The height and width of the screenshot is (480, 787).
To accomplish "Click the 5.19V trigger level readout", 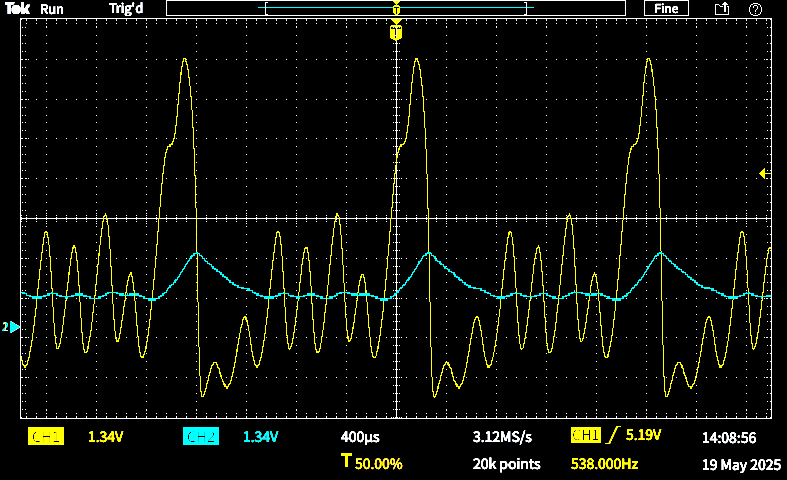I will tap(644, 436).
